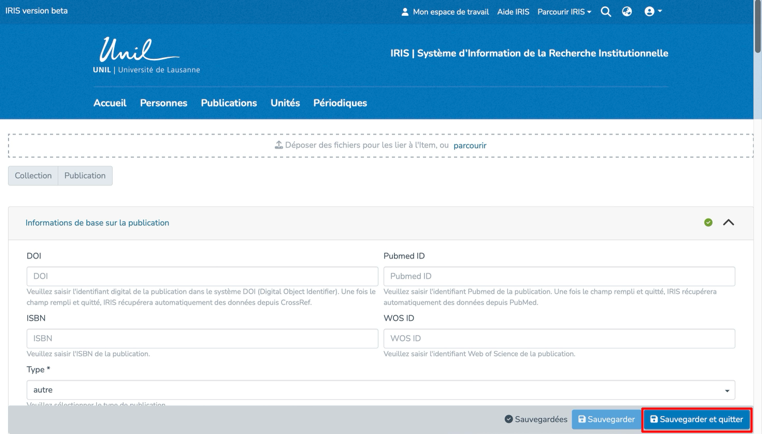Image resolution: width=762 pixels, height=434 pixels.
Task: Open the Périodiques menu item
Action: tap(340, 103)
